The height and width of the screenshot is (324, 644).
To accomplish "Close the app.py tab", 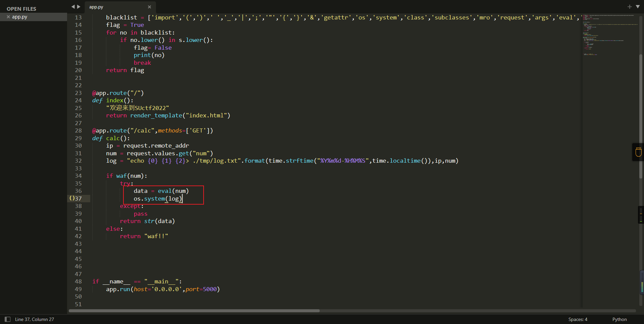I will point(150,7).
